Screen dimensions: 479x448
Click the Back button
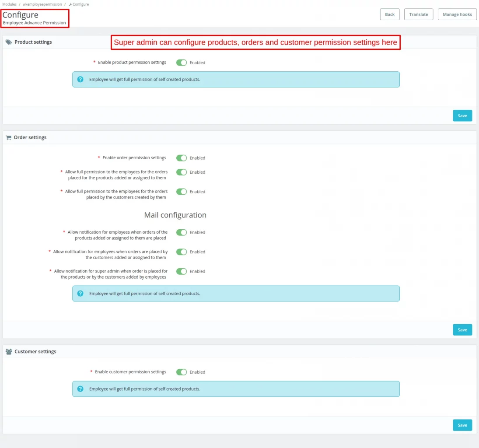[390, 14]
